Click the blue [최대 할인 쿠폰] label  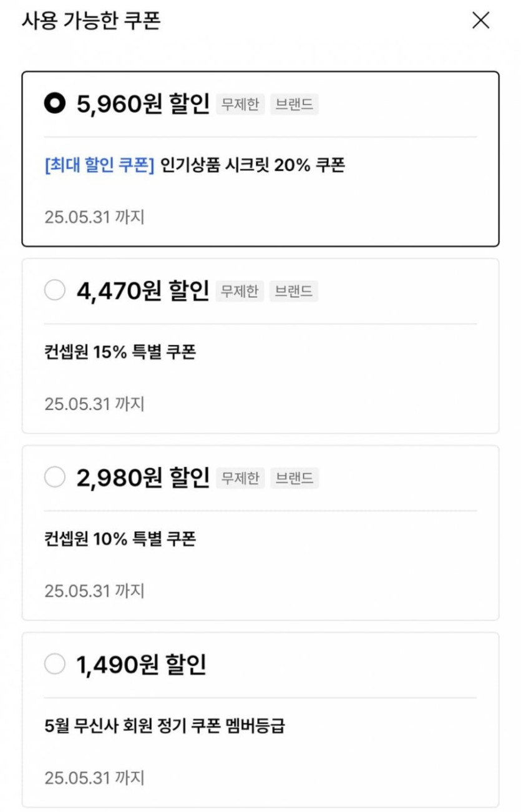click(99, 165)
